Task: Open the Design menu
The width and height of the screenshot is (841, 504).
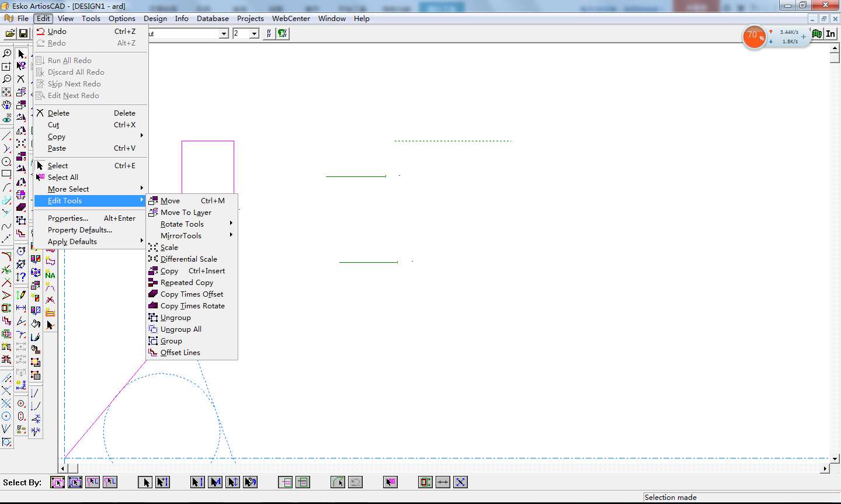Action: (155, 19)
